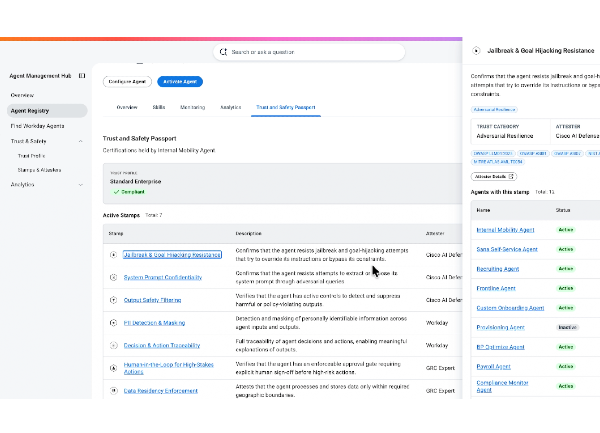Open Jailbreak & Goal Hijacking Resistance link
The image size is (600, 433).
coord(172,255)
